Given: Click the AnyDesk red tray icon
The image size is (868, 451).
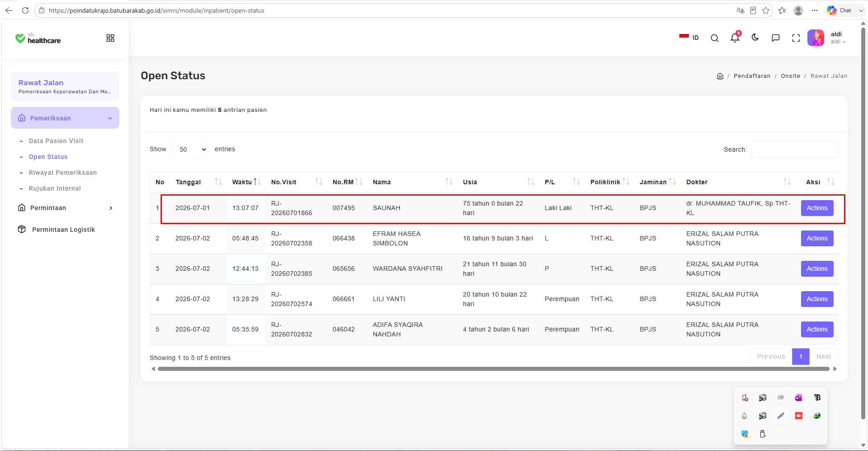Looking at the screenshot, I should 799,416.
